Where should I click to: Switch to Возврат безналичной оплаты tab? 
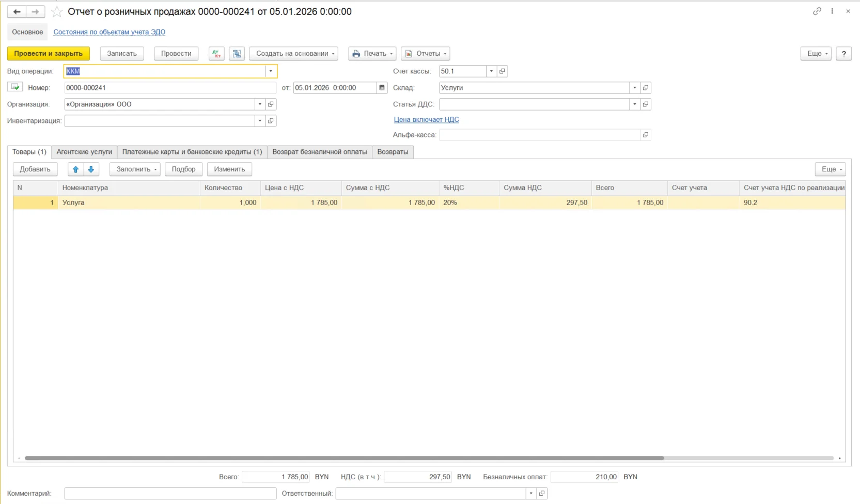320,152
